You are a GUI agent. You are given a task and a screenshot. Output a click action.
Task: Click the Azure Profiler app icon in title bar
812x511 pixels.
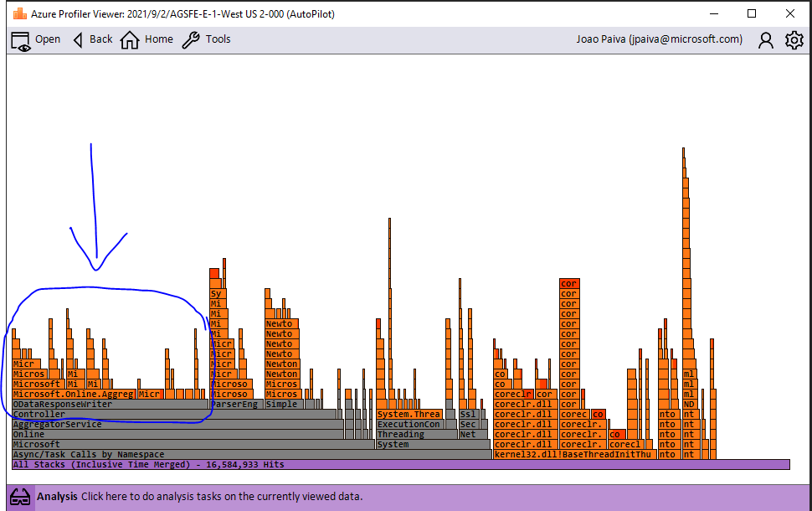coord(20,14)
